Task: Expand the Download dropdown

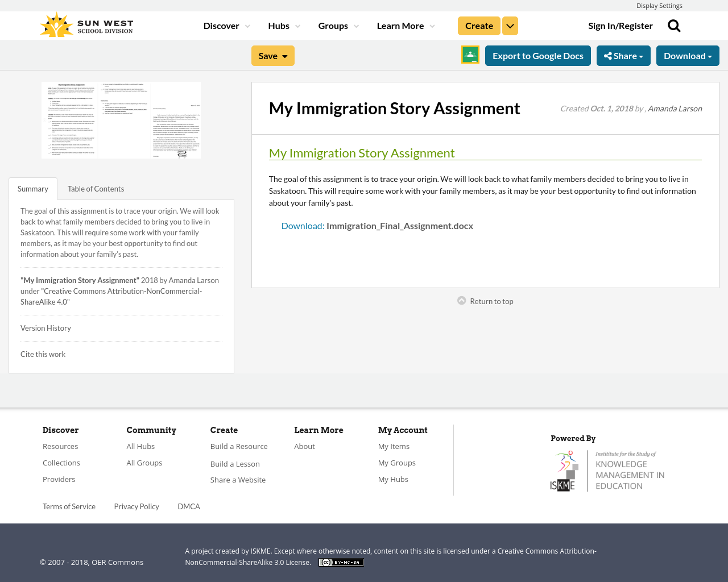Action: click(x=688, y=55)
